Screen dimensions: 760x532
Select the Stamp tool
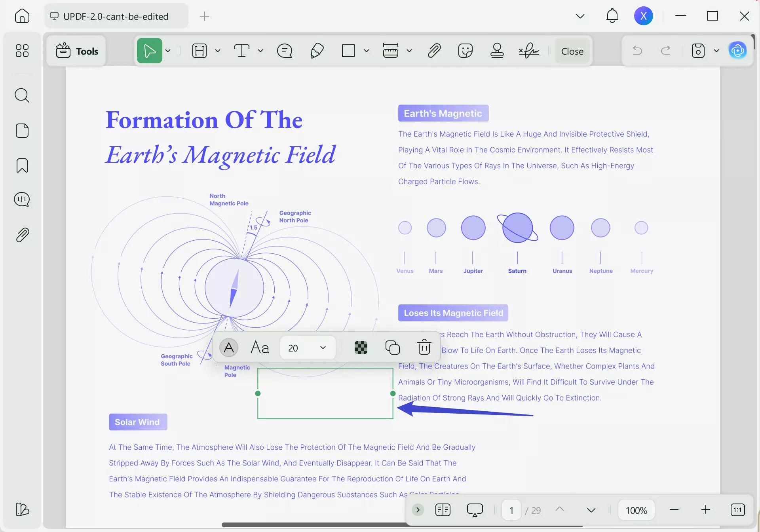[497, 51]
